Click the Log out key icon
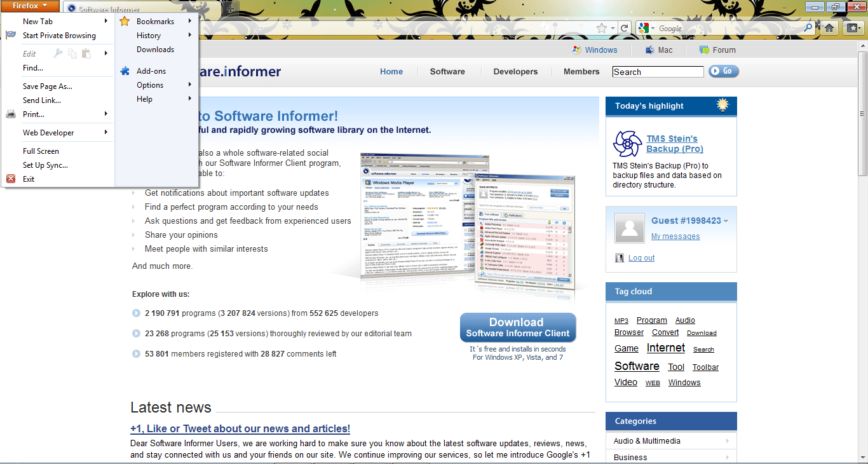 point(620,257)
